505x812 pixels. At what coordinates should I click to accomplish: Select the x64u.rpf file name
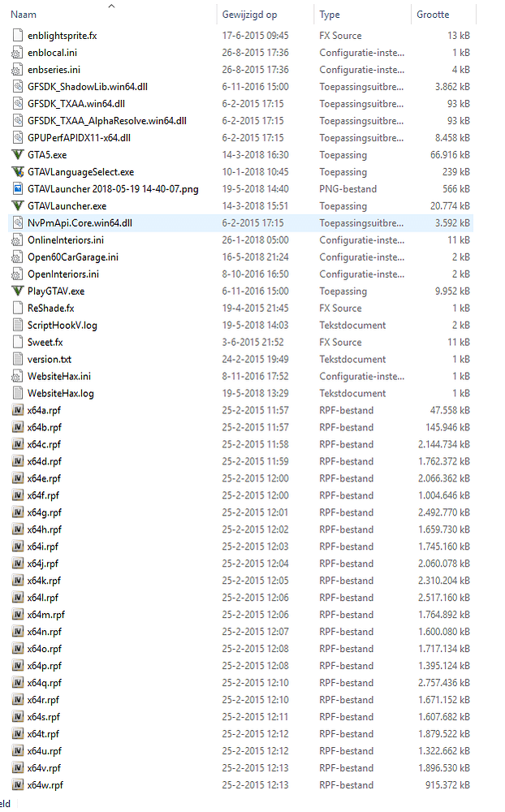(x=45, y=751)
